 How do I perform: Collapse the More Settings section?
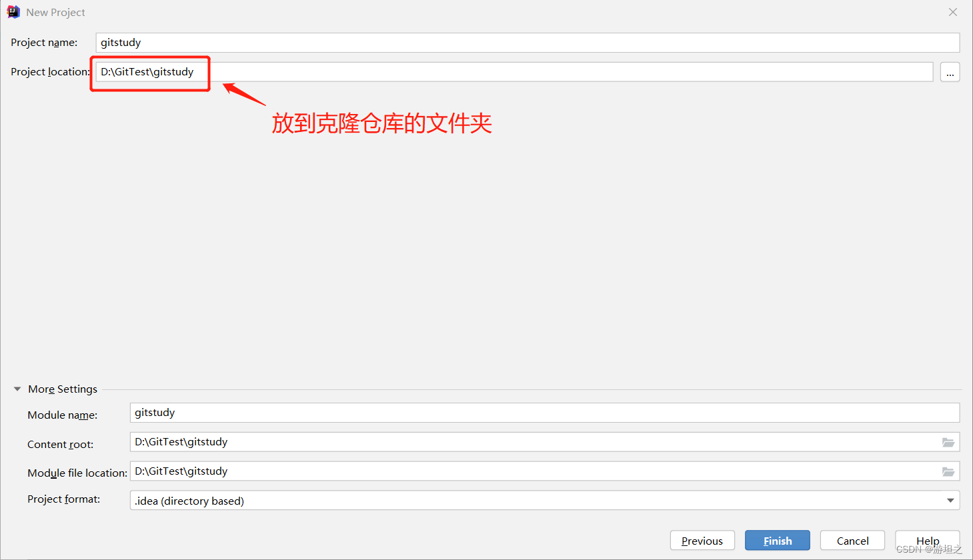[x=17, y=389]
